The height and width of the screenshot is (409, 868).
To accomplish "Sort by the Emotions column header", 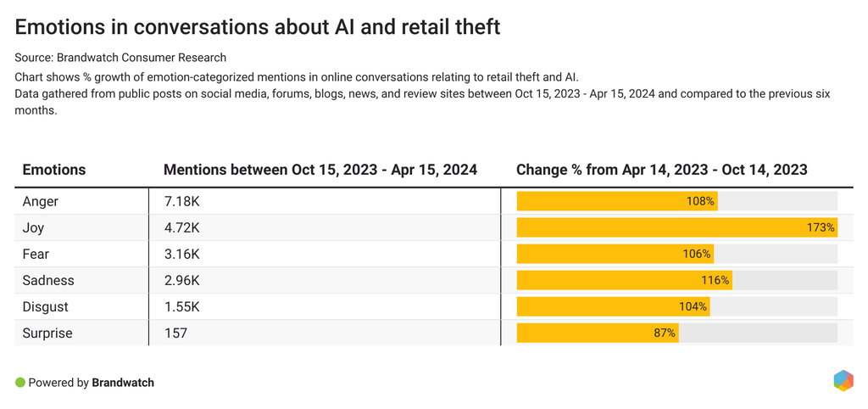I will click(x=54, y=170).
